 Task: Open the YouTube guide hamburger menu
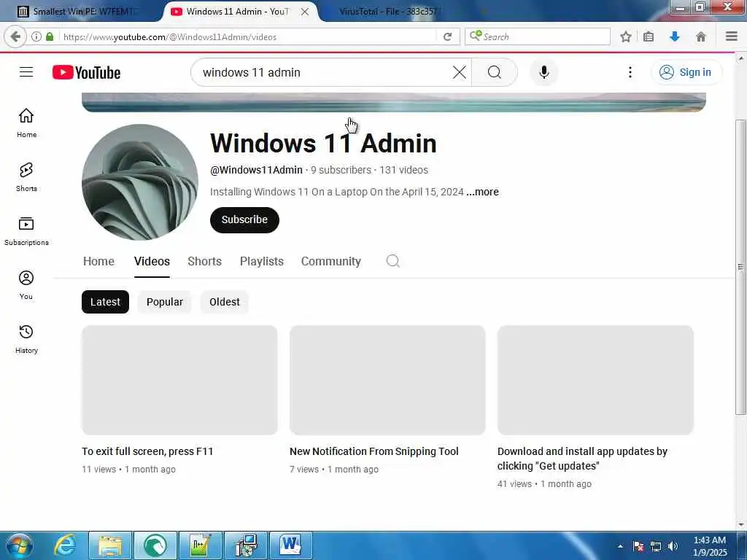click(x=26, y=72)
